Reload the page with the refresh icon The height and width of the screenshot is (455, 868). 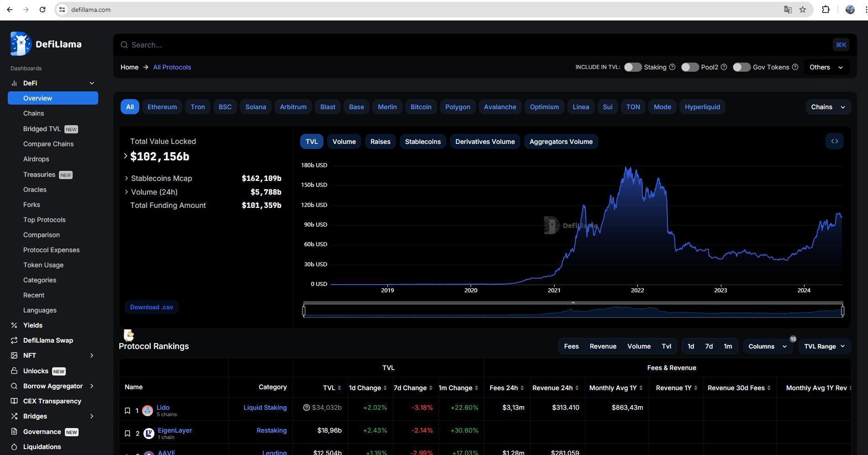click(42, 10)
